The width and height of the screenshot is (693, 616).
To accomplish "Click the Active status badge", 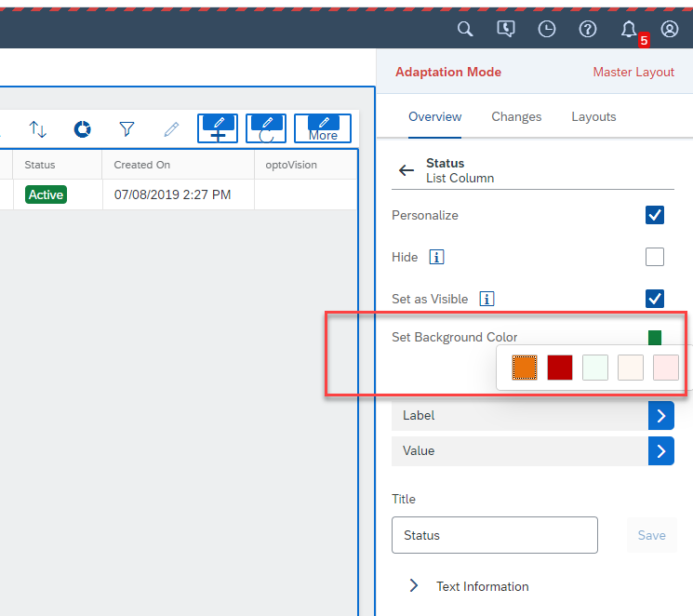I will (46, 194).
